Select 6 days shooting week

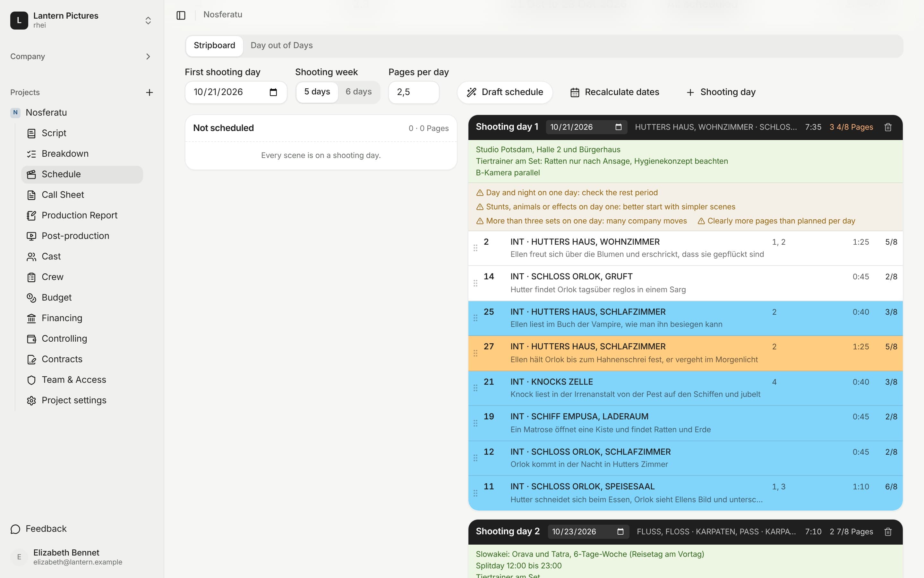(358, 92)
